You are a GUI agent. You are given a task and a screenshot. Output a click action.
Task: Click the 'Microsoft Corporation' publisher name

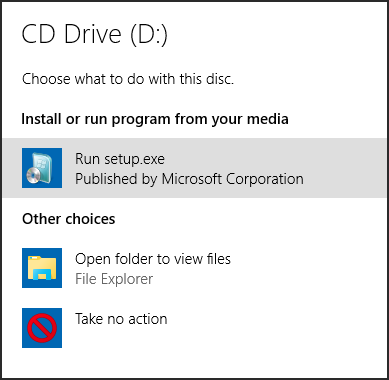[x=233, y=179]
